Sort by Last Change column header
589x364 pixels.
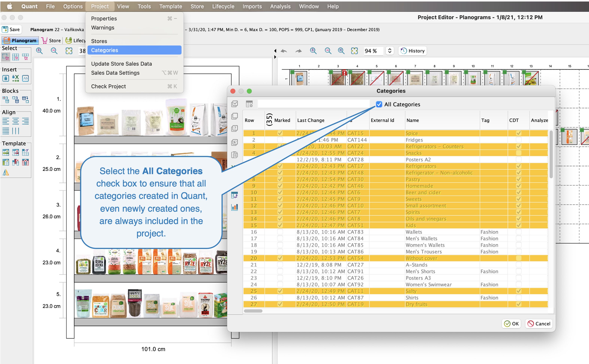pos(321,120)
